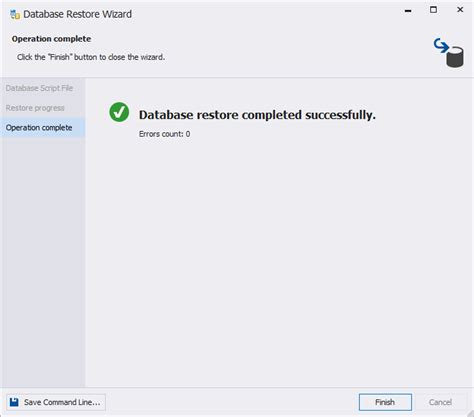This screenshot has height=417, width=474.
Task: Click the Database restore completed successfully message
Action: (x=257, y=115)
